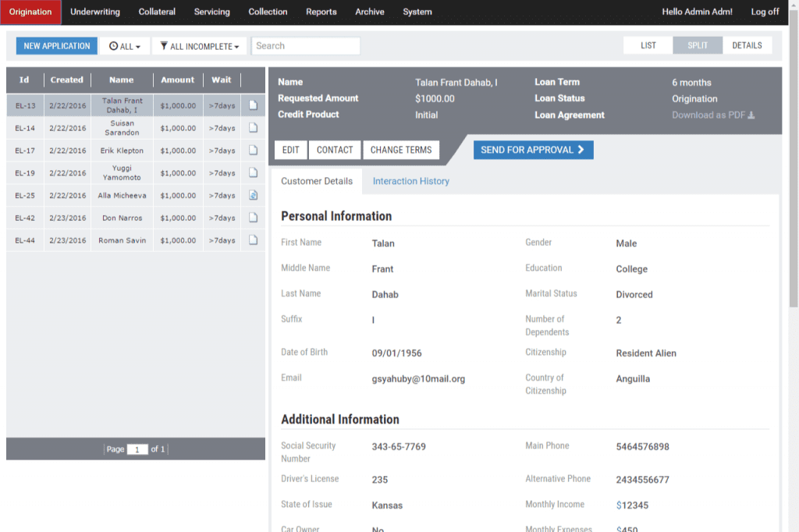
Task: Click document icon in Roman Savin row
Action: click(253, 240)
